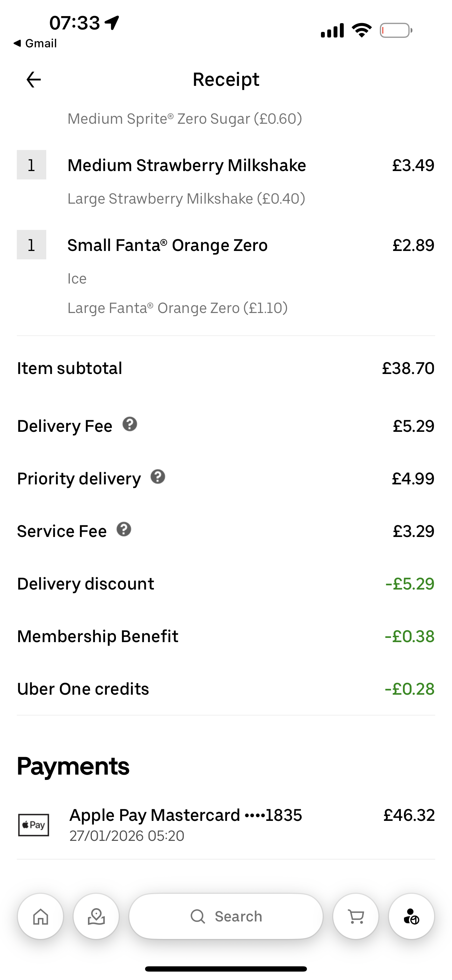452x980 pixels.
Task: Tap the Search bar field
Action: pos(226,917)
